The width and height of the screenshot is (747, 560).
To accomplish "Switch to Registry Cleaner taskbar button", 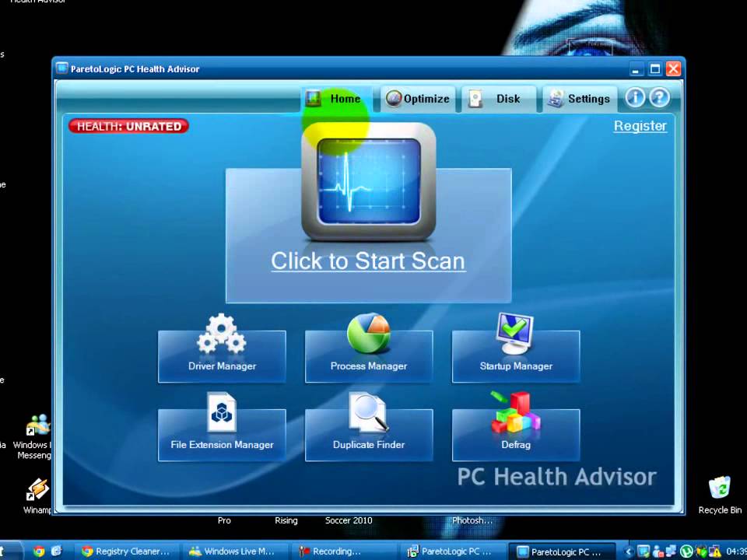I will point(126,551).
